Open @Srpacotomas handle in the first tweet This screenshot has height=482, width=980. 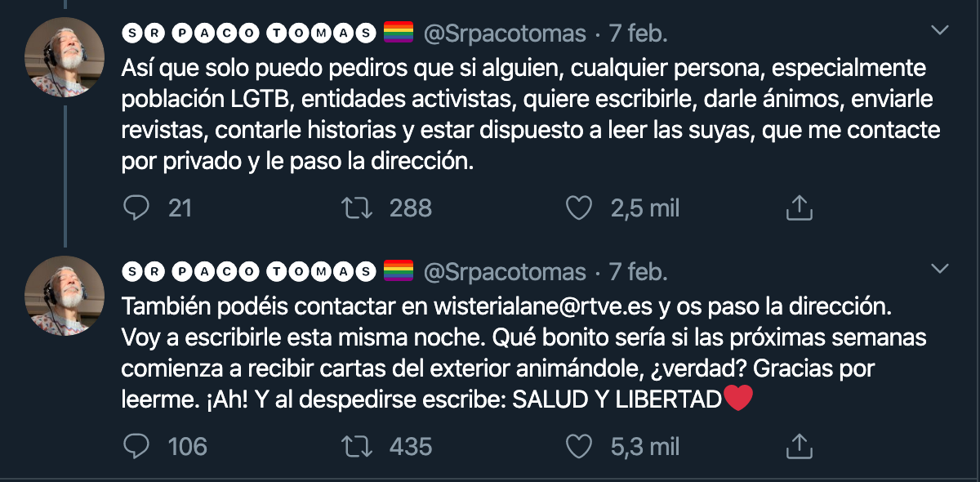pyautogui.click(x=505, y=33)
